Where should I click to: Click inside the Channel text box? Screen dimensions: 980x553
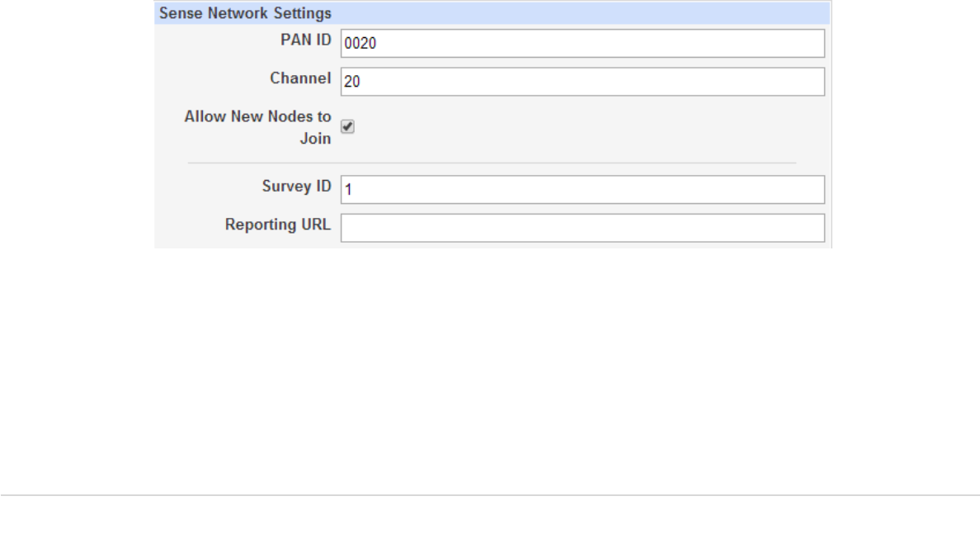click(582, 82)
